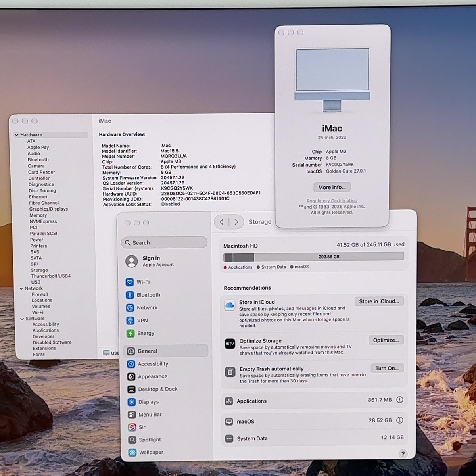This screenshot has width=476, height=476.
Task: Select Memory in System Information sidebar
Action: point(38,215)
